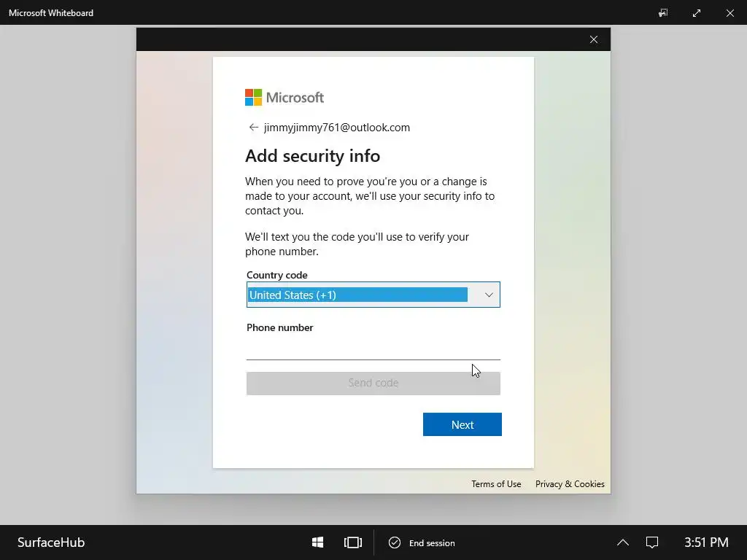747x560 pixels.
Task: Open the Privacy & Cookies link
Action: 570,484
